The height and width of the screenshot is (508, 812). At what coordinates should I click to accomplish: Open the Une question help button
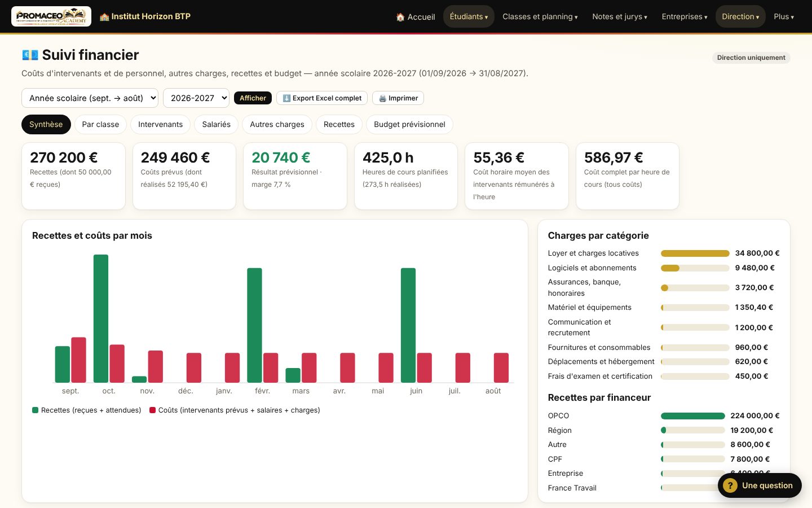point(760,485)
